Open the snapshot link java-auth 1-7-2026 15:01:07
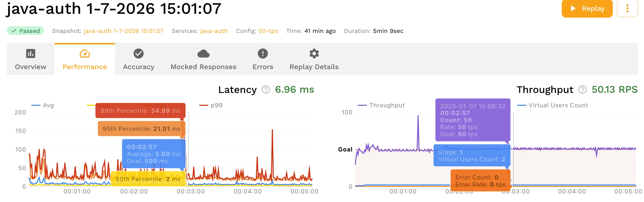 [x=123, y=31]
